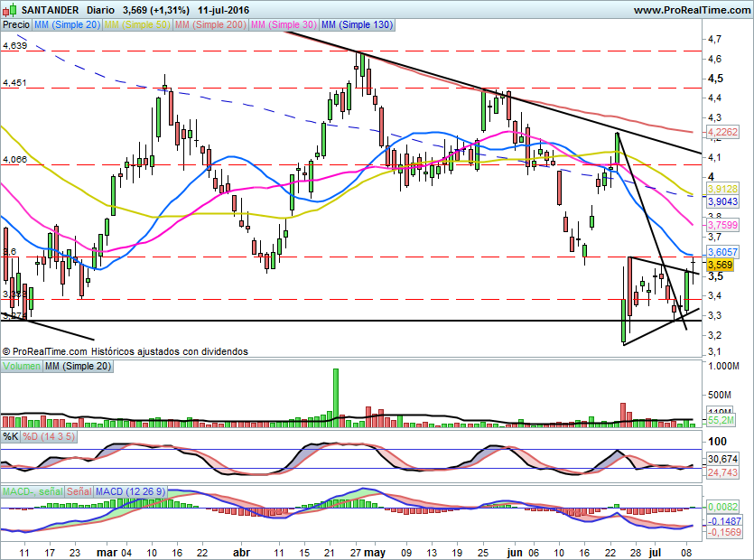The height and width of the screenshot is (560, 754).
Task: Click the www.ProRealTime.com link
Action: click(692, 10)
